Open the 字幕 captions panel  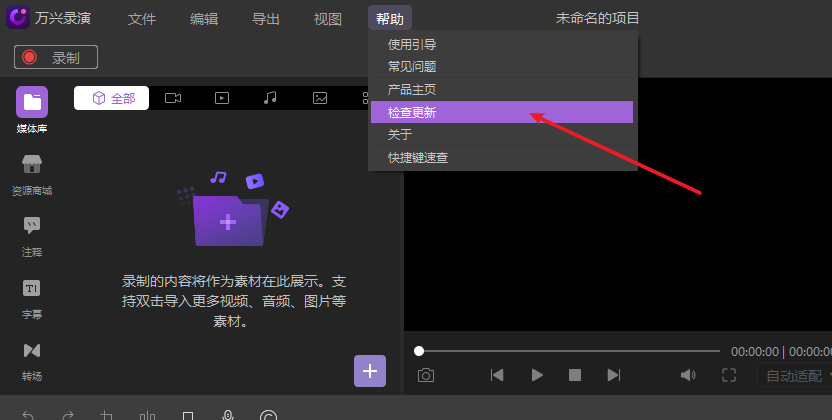click(32, 299)
